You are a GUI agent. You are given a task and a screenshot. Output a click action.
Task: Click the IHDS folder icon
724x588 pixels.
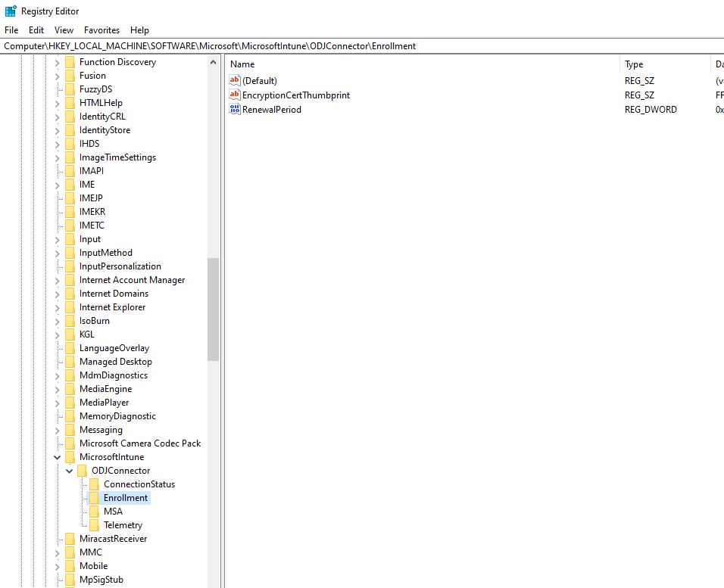point(70,144)
